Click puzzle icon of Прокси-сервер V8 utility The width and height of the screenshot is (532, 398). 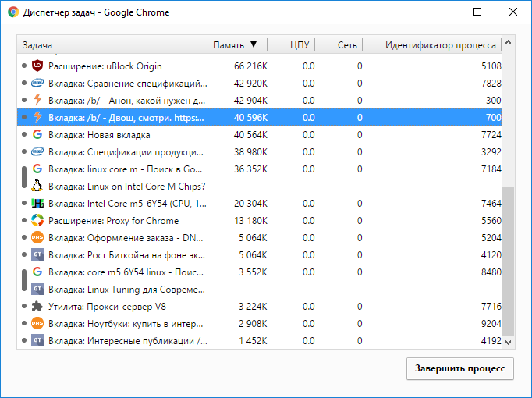click(37, 307)
